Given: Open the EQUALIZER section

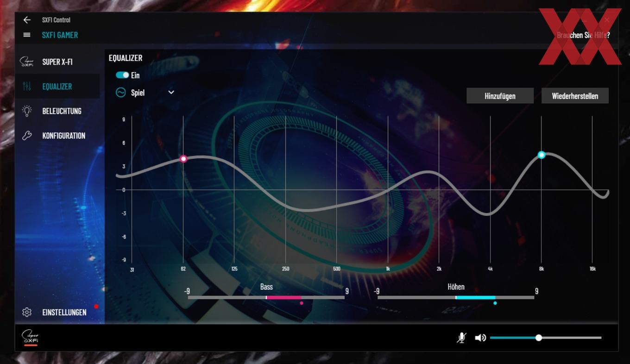Looking at the screenshot, I should [x=57, y=86].
